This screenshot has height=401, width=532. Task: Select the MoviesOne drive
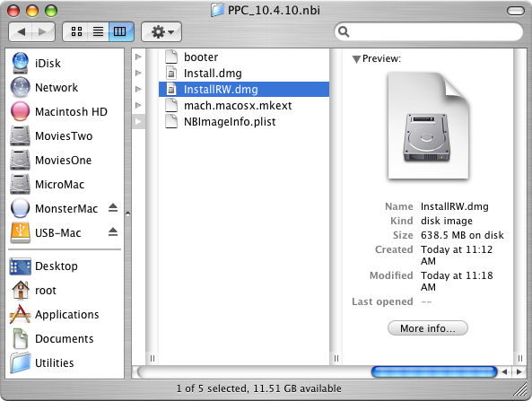coord(65,160)
